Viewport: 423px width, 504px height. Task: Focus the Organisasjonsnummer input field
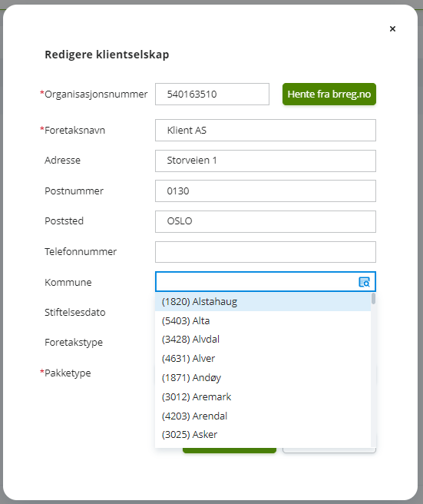click(x=212, y=94)
